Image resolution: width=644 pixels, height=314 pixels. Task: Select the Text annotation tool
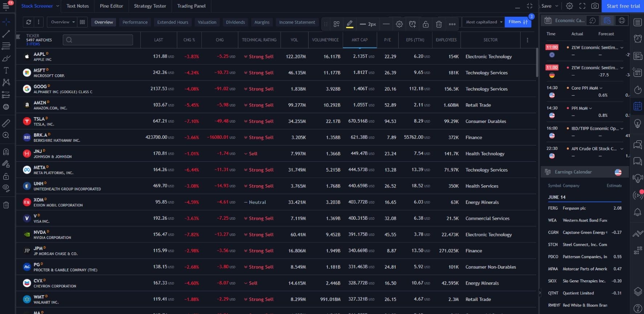pyautogui.click(x=6, y=70)
